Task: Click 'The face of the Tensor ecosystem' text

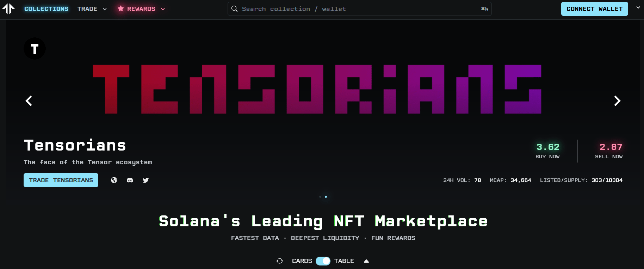Action: pos(88,162)
